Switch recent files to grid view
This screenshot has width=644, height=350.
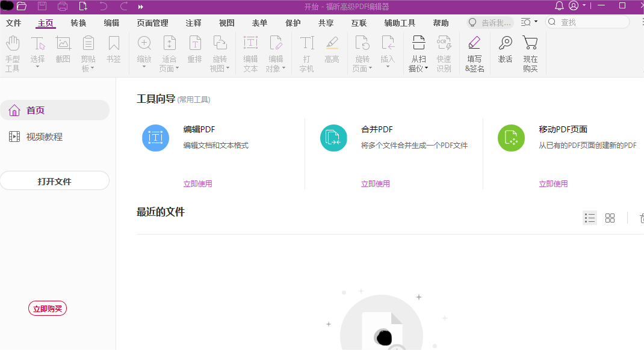pos(610,218)
